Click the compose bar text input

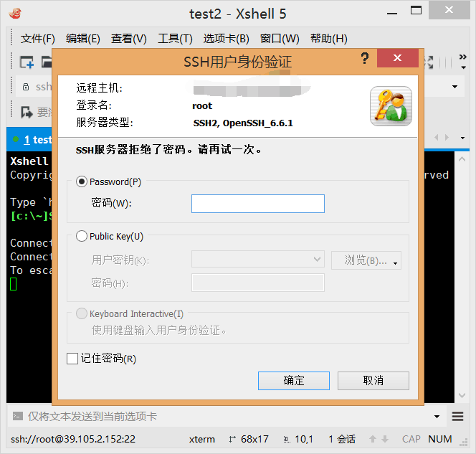pos(228,416)
